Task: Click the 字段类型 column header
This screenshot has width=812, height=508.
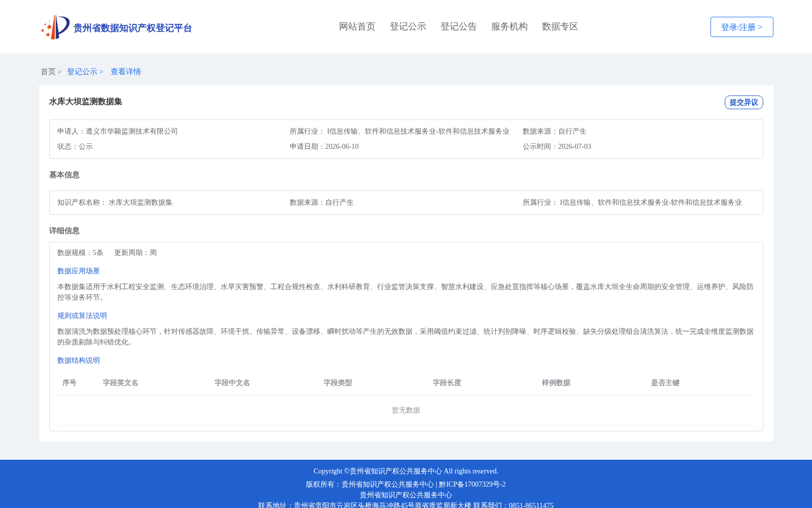Action: click(338, 383)
